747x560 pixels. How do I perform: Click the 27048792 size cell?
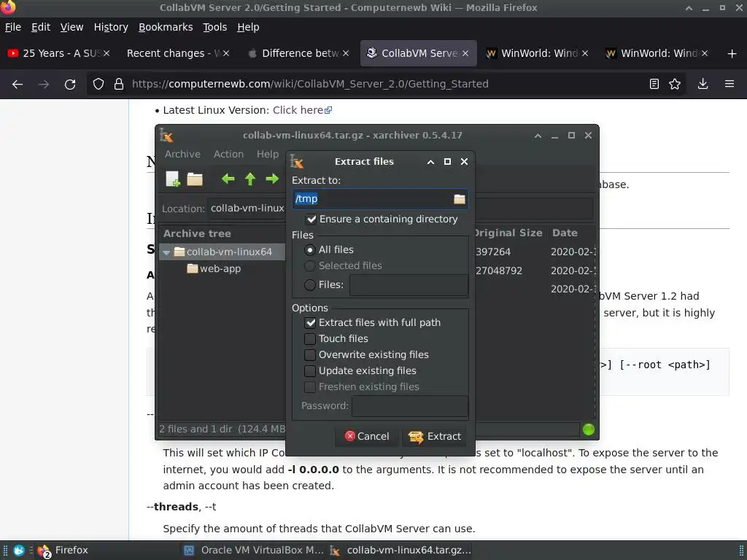499,271
